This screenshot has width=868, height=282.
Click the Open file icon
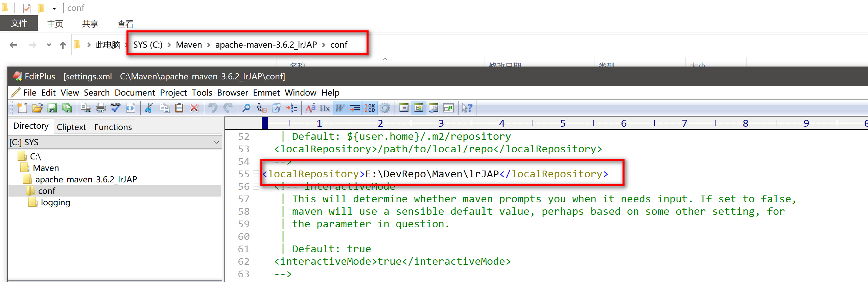tap(37, 108)
